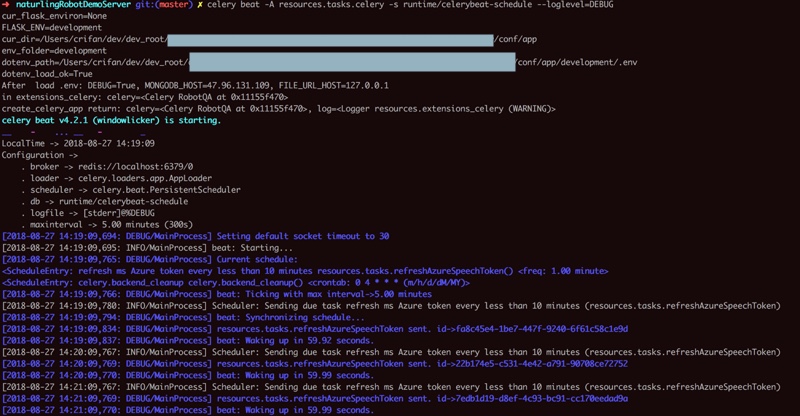Select the 'loader -> celery.loaders.app.AppLoader' line
800x416 pixels.
(x=116, y=178)
